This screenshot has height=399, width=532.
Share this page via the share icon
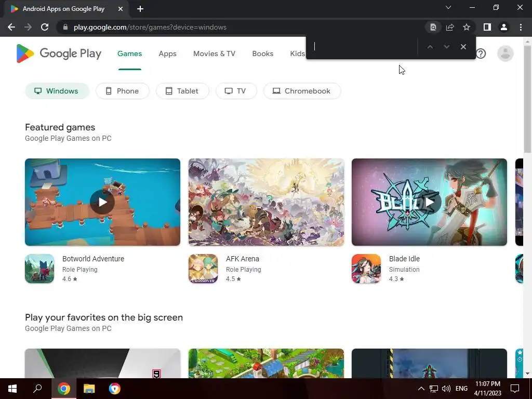pyautogui.click(x=450, y=27)
